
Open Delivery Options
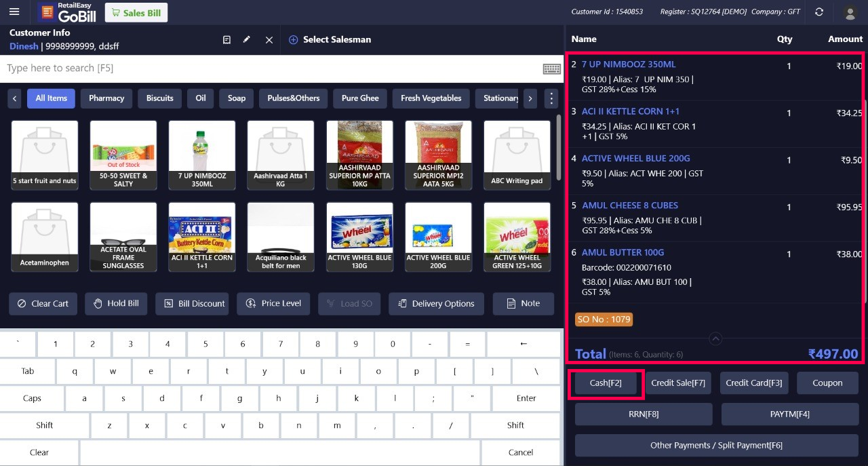point(436,304)
